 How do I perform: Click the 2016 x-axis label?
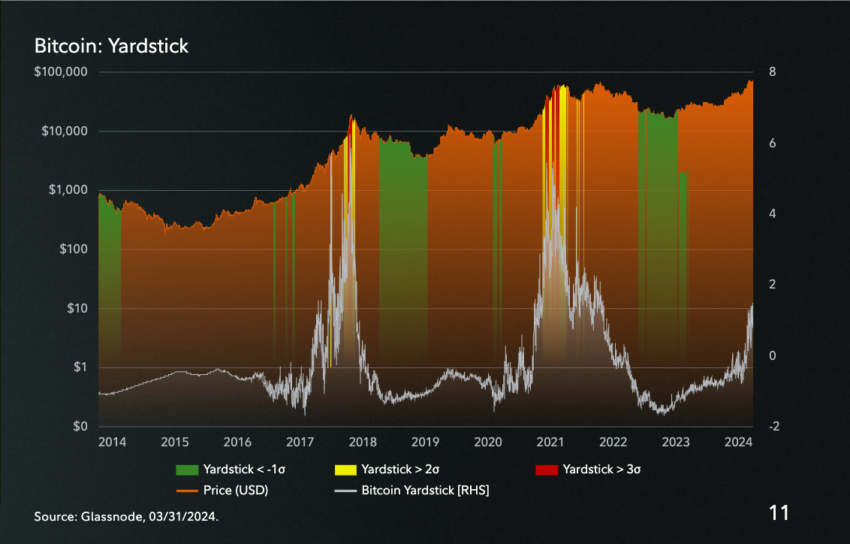[x=237, y=443]
